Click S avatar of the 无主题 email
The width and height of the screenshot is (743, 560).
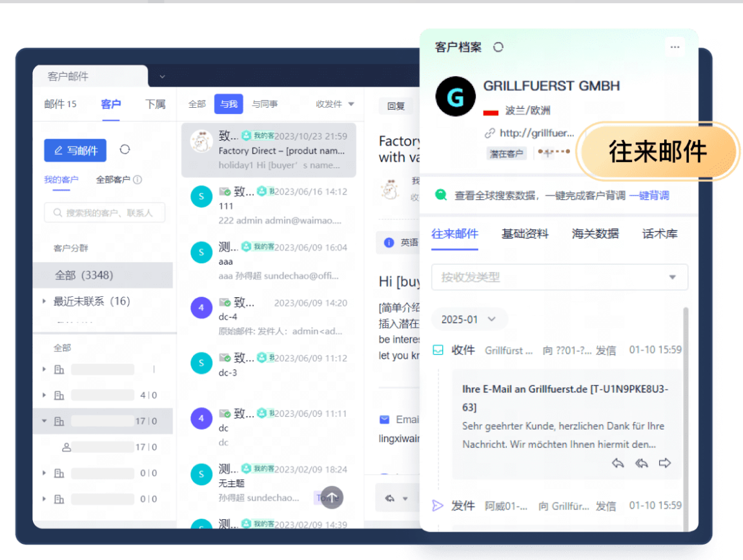tap(201, 474)
